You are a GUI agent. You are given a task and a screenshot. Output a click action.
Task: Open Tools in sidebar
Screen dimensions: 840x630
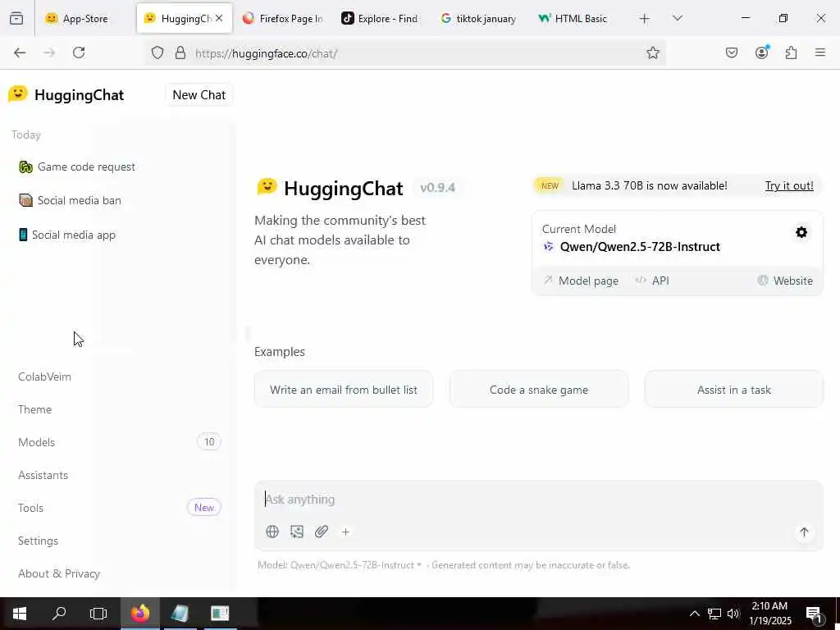point(121,508)
